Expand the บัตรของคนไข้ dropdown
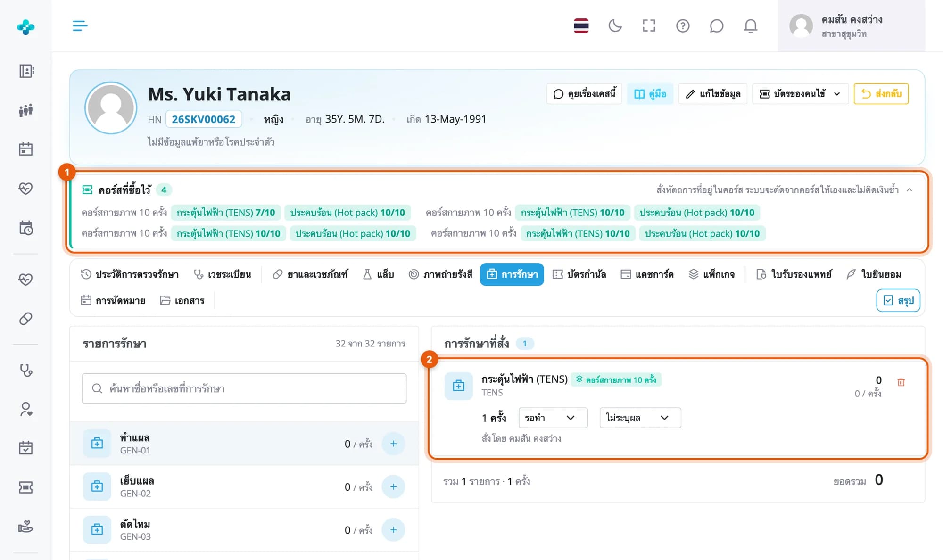This screenshot has width=943, height=560. coord(800,94)
